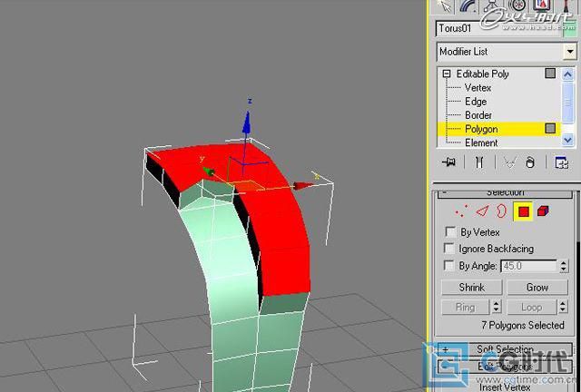Switch to Element selection cube icon
The height and width of the screenshot is (392, 581).
(x=543, y=211)
